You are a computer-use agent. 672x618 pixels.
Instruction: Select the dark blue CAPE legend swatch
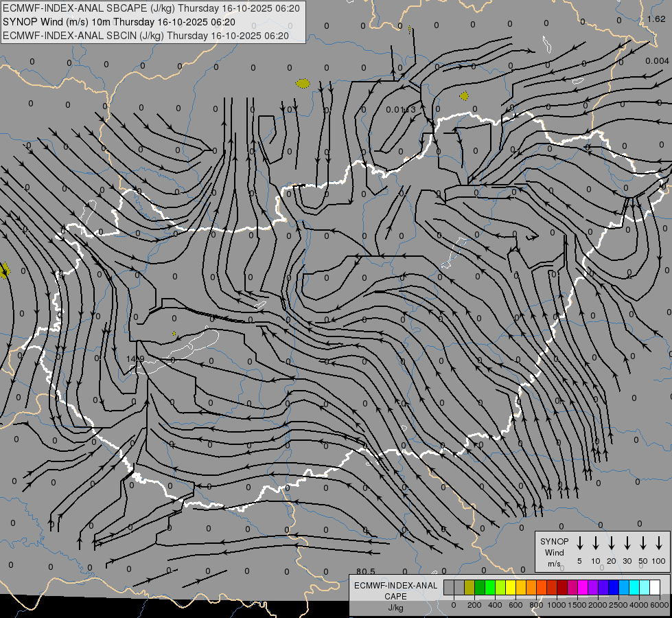point(614,587)
